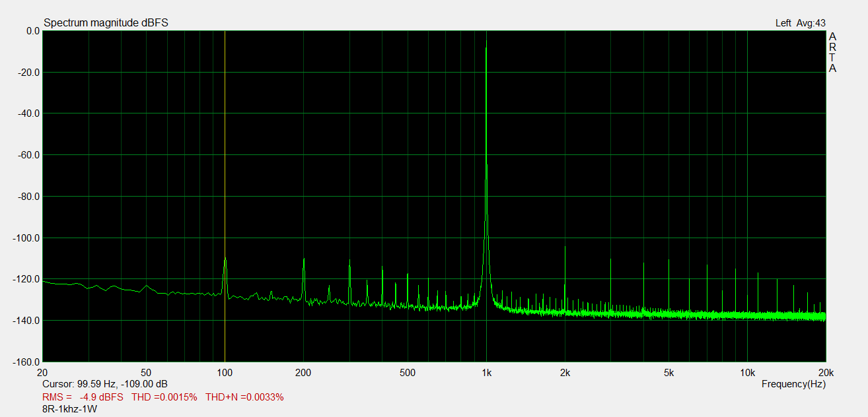Click the -100.0 y-axis label
Image resolution: width=868 pixels, height=417 pixels.
tap(27, 238)
